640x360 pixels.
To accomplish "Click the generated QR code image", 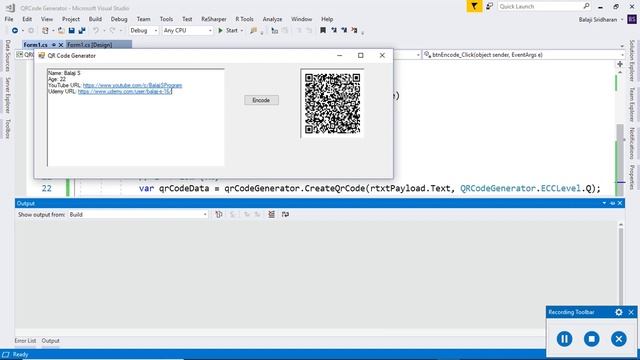I will (332, 104).
